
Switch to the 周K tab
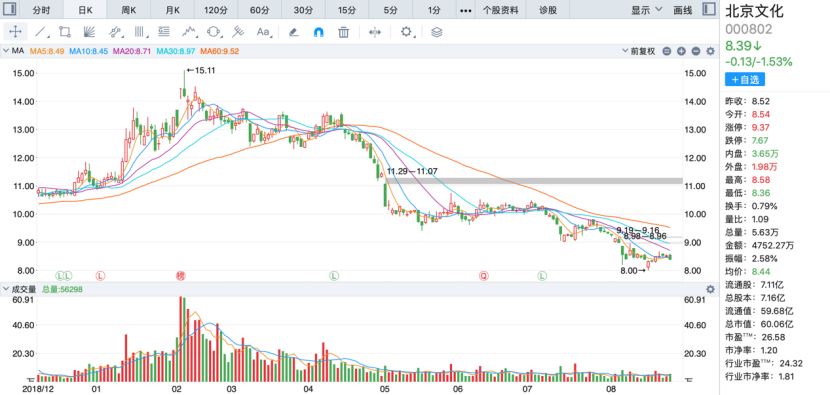click(x=129, y=10)
